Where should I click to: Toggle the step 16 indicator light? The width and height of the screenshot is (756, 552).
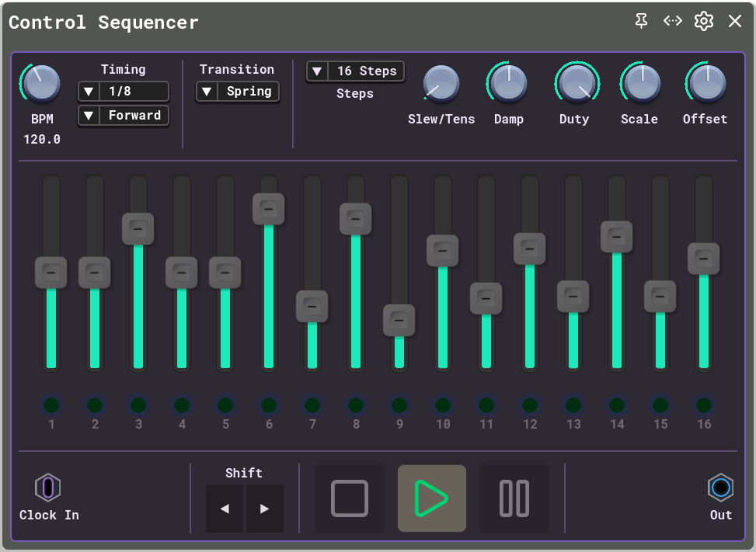pos(703,405)
